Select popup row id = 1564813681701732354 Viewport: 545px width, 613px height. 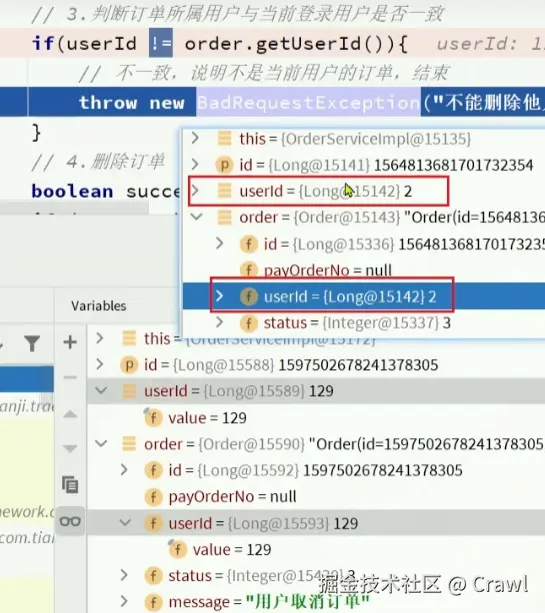pyautogui.click(x=364, y=165)
